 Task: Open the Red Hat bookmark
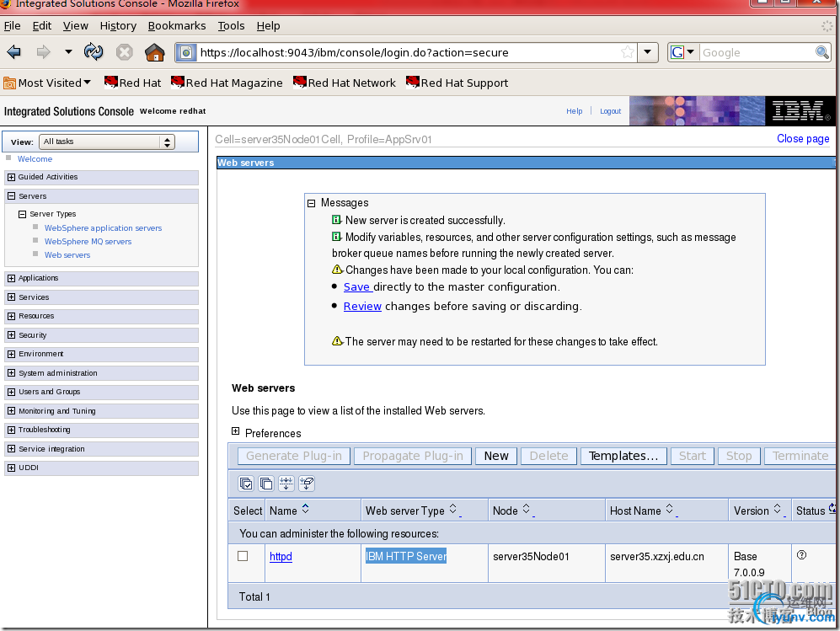click(132, 83)
